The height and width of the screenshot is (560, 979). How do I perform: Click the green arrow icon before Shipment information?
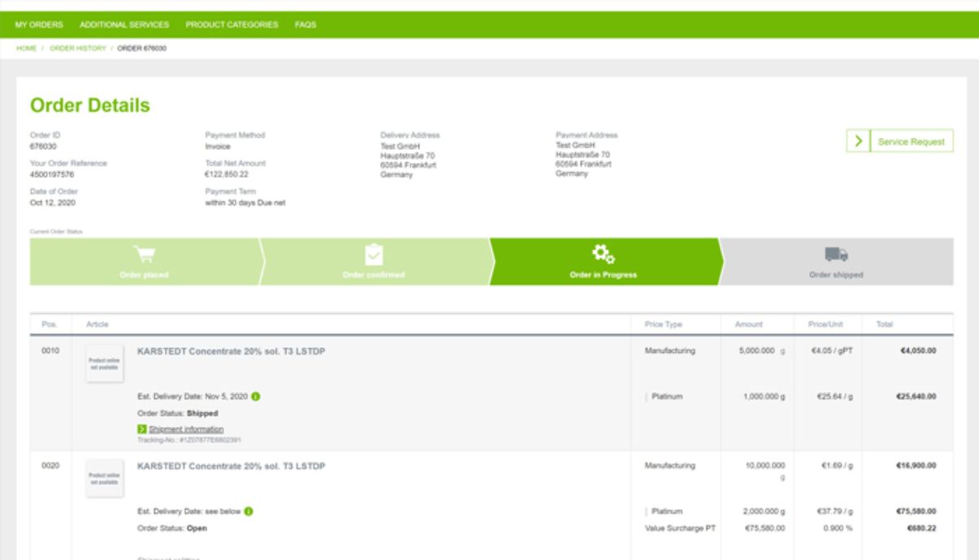144,428
